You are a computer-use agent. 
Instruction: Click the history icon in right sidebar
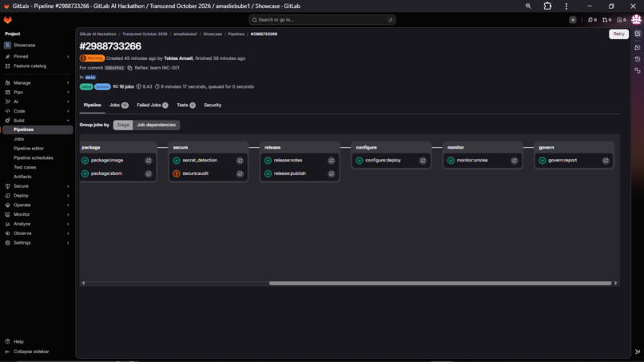tap(638, 59)
